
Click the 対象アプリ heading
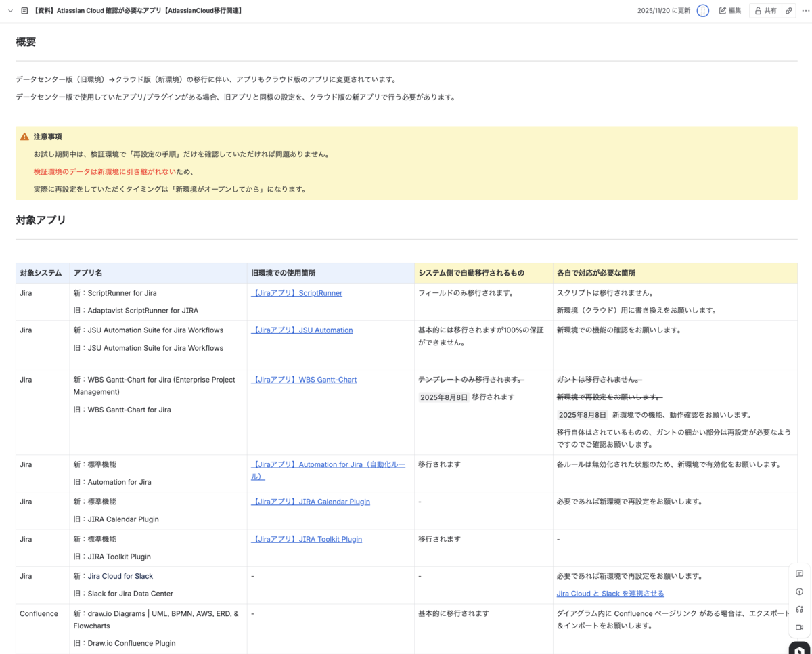click(x=41, y=220)
